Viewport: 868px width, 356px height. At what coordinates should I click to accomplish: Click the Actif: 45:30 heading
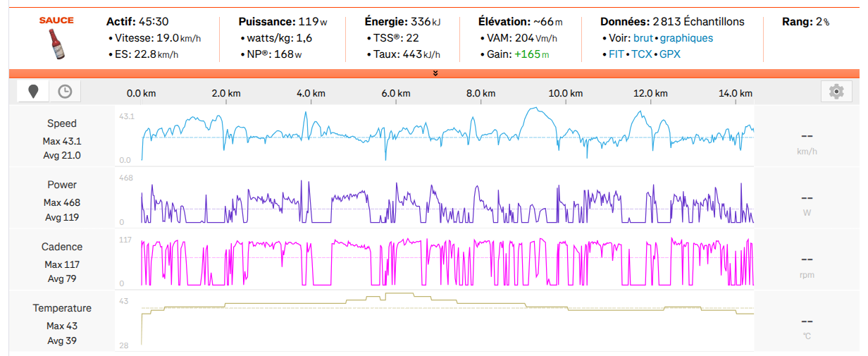(137, 22)
